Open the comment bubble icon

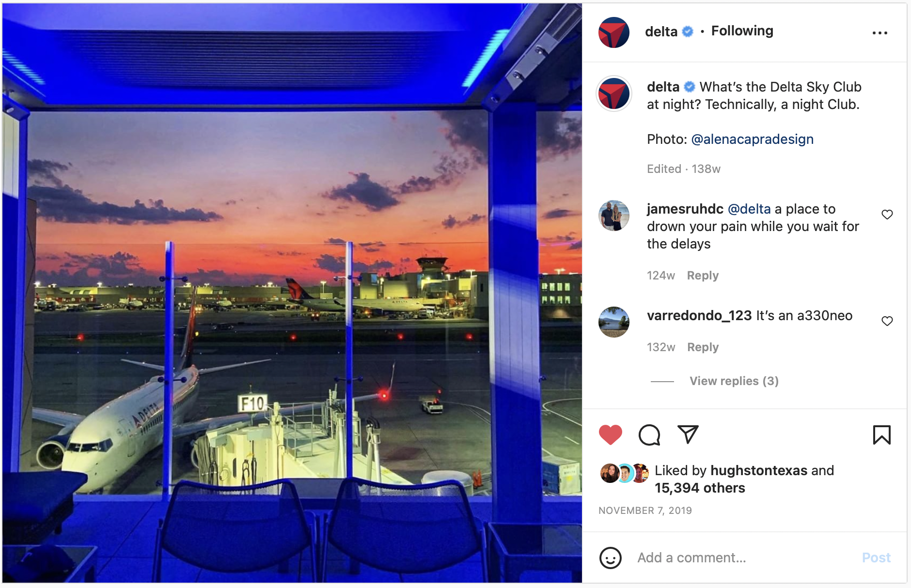pos(649,434)
